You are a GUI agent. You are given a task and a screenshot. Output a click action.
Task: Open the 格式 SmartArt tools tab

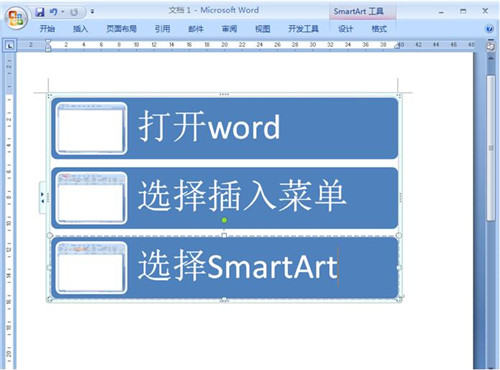(379, 29)
